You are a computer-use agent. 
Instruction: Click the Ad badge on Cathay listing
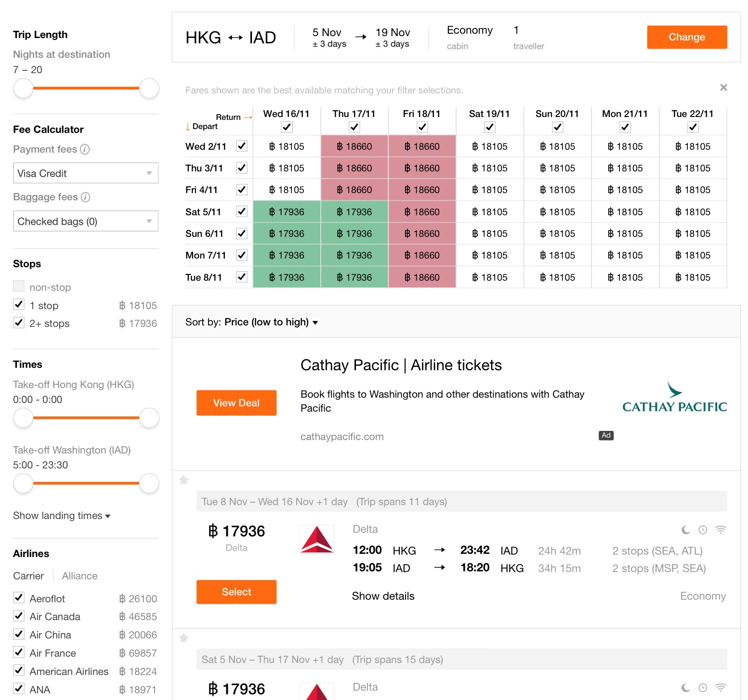click(606, 435)
